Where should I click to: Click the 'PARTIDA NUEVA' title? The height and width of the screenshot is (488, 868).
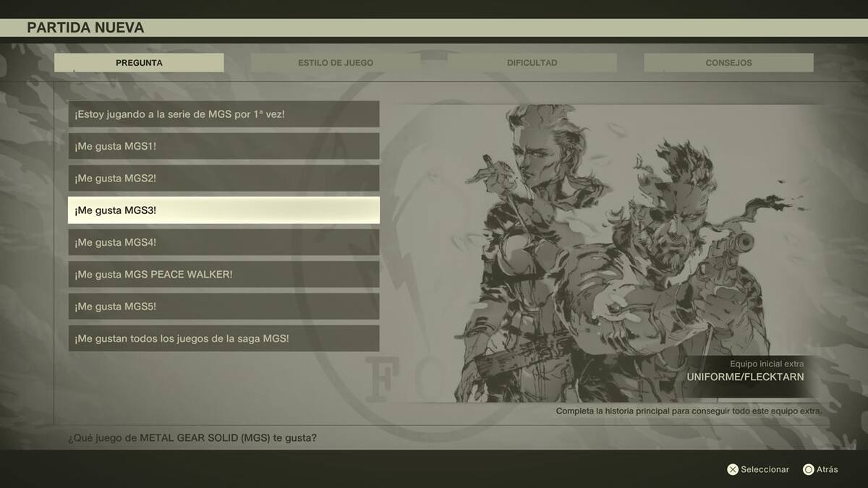click(x=85, y=28)
